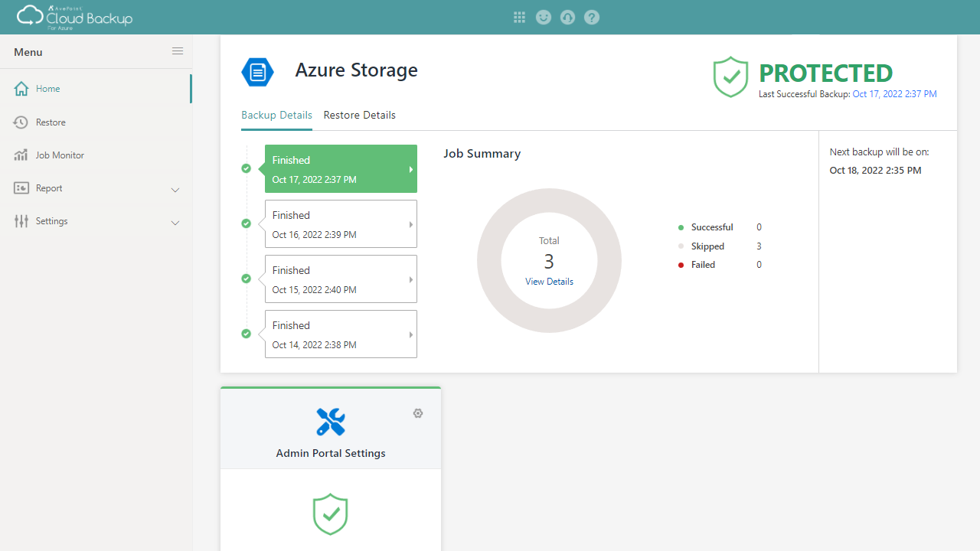This screenshot has width=980, height=551.
Task: Click the Restore clock icon
Action: click(21, 122)
